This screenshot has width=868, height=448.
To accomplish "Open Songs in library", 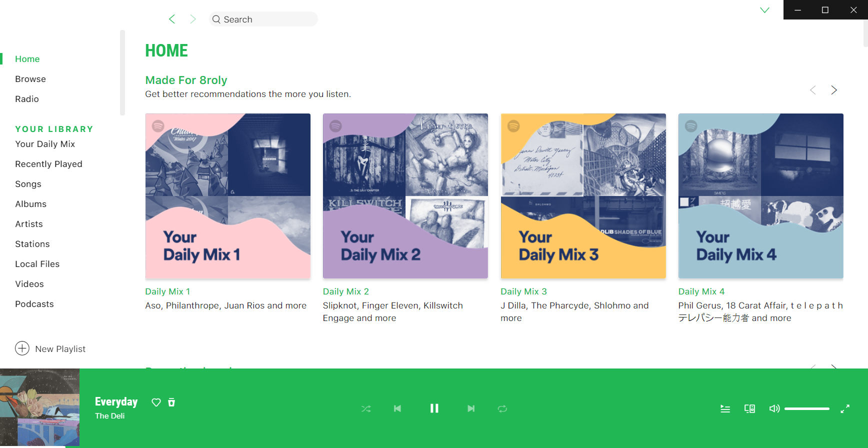I will click(28, 184).
